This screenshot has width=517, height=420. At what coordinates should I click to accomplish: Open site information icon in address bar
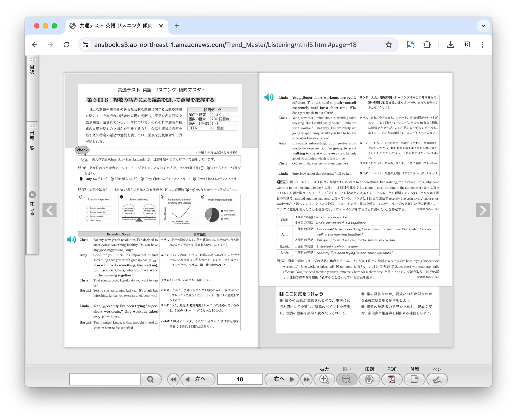point(85,45)
